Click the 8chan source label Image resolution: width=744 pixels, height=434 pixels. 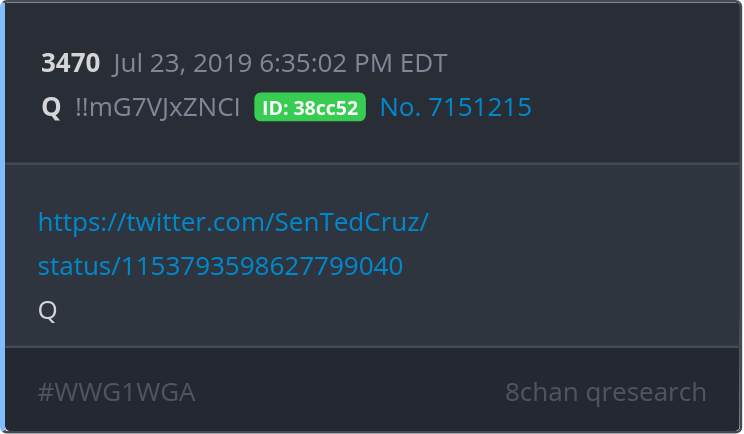pyautogui.click(x=541, y=392)
